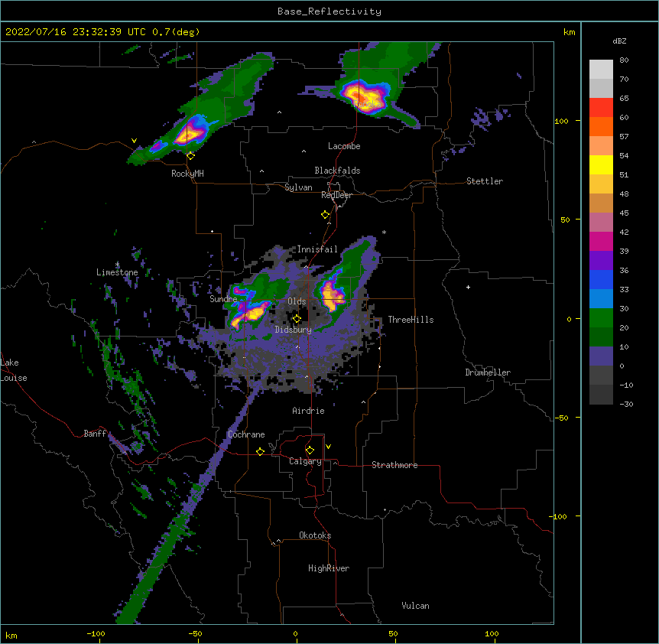Select the Olds map label
The height and width of the screenshot is (644, 659).
297,301
